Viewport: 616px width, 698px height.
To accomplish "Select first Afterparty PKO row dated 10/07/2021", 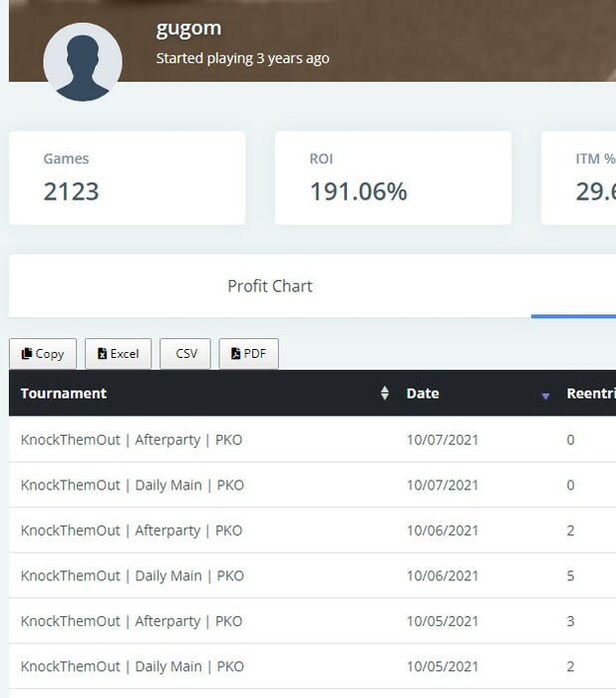I will (132, 440).
